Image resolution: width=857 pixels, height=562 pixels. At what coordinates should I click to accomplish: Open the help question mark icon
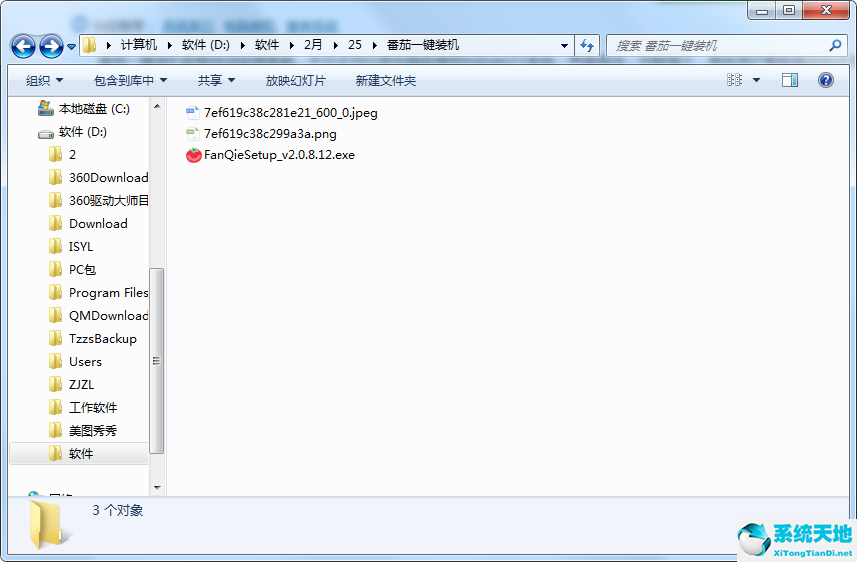[x=826, y=80]
